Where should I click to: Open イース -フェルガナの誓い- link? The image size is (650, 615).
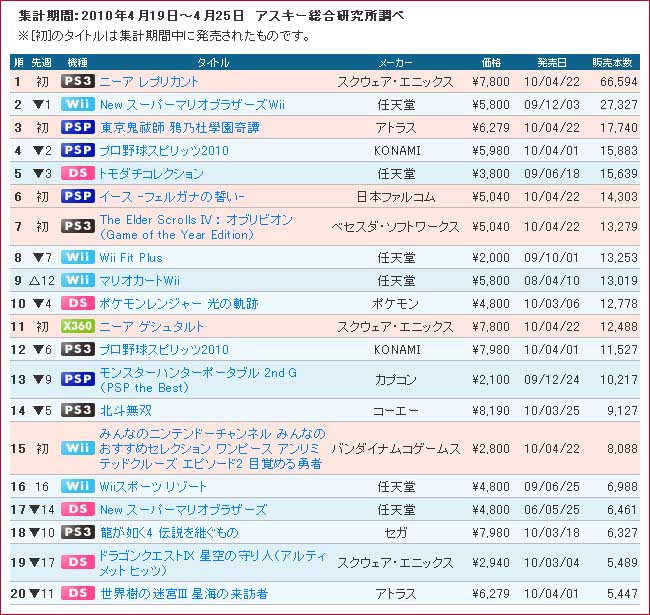(172, 196)
